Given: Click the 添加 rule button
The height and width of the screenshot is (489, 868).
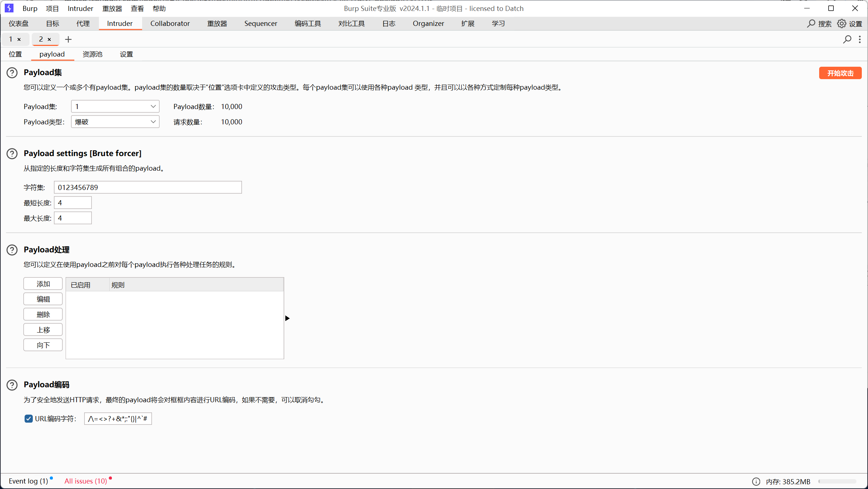Looking at the screenshot, I should [43, 284].
